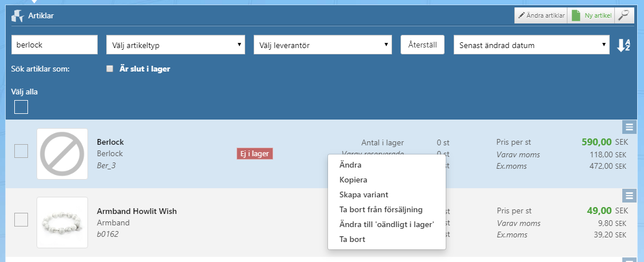Click the Armband Howlit Wish bracelet thumbnail

(62, 223)
